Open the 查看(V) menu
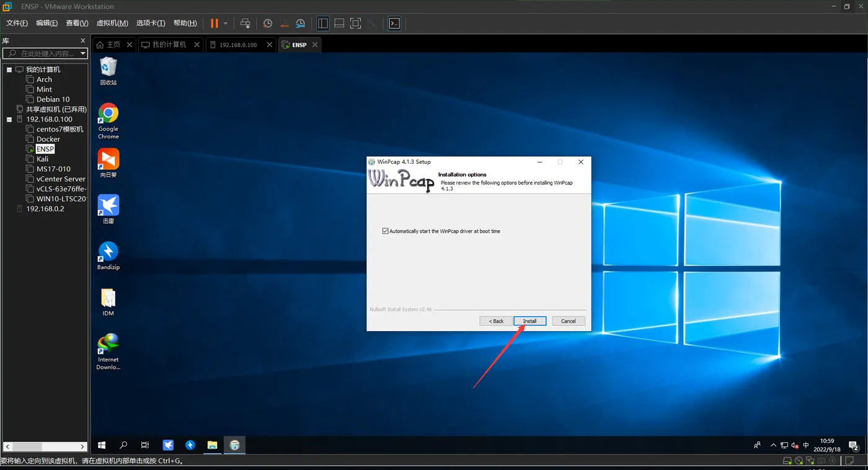The width and height of the screenshot is (868, 470). (77, 23)
